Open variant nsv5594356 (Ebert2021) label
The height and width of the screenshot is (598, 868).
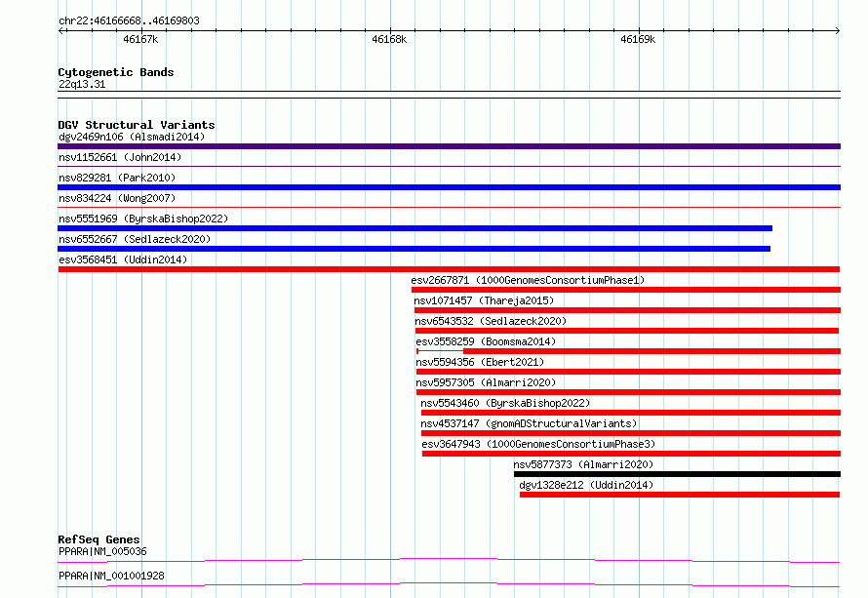point(480,362)
